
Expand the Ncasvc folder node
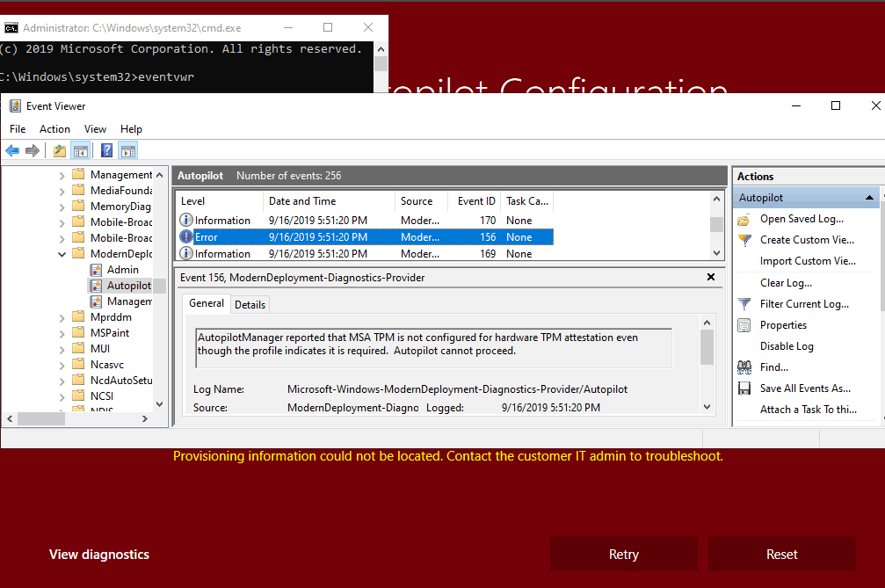pyautogui.click(x=62, y=365)
